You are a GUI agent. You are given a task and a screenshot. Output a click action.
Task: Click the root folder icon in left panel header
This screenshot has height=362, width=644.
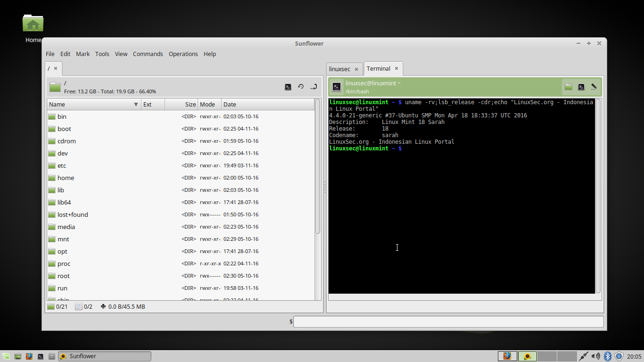(55, 87)
